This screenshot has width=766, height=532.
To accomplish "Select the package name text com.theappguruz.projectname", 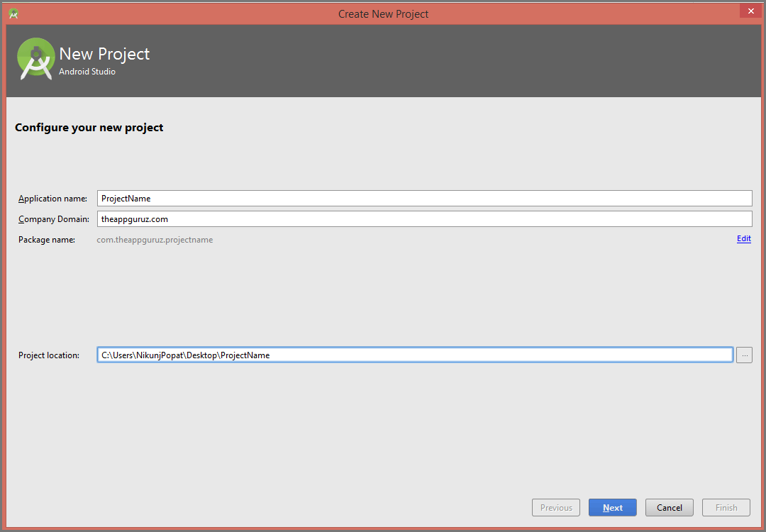I will click(155, 240).
